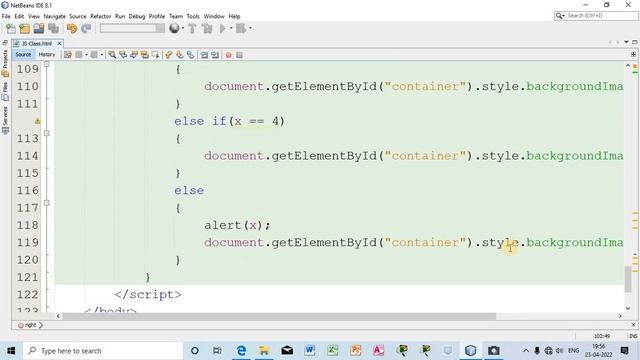Close the JS-Class.html tab
640x360 pixels.
[x=59, y=43]
